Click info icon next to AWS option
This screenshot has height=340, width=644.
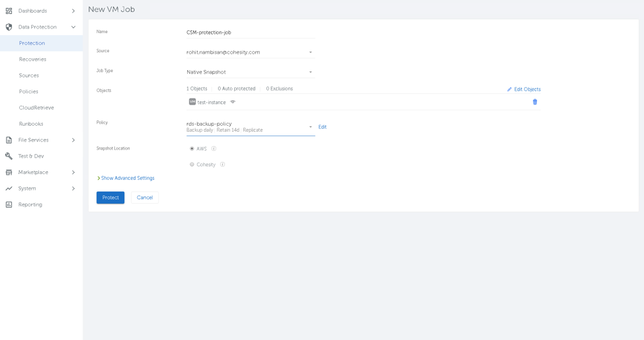click(x=214, y=149)
